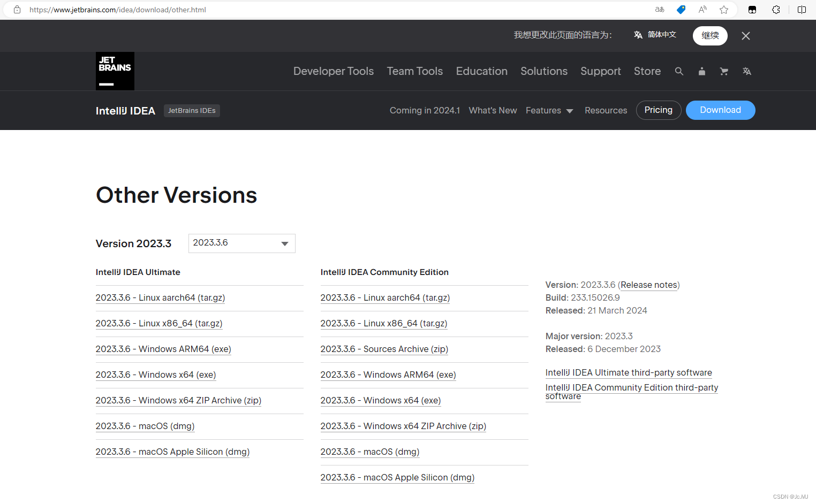
Task: Add page to favorites star icon
Action: pyautogui.click(x=724, y=10)
